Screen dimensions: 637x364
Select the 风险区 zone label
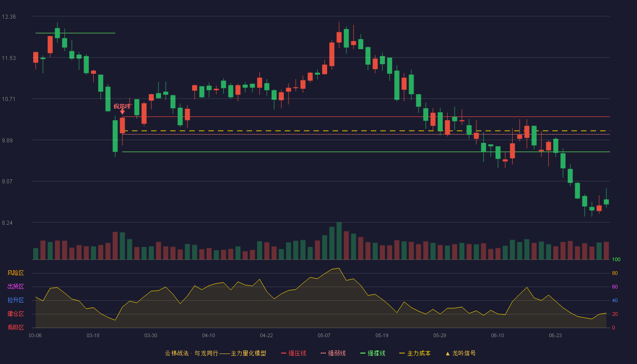coord(15,273)
